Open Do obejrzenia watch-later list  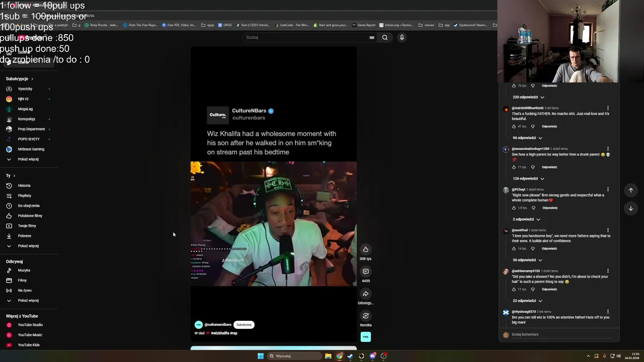click(29, 206)
